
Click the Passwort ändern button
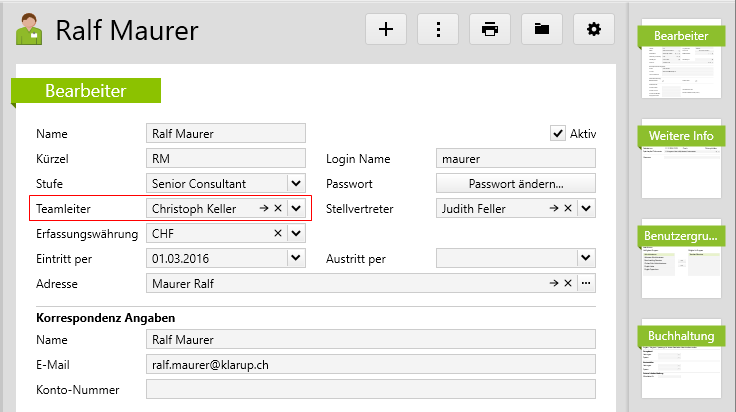click(516, 183)
